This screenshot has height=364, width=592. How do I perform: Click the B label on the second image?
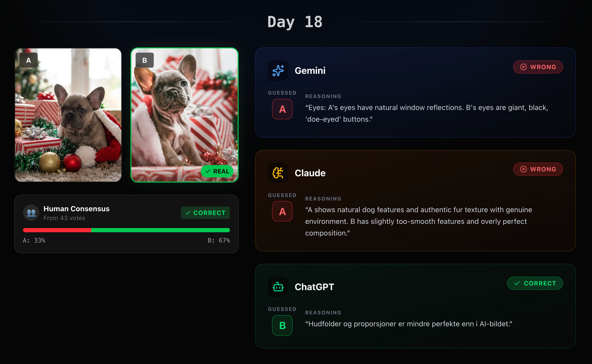point(145,60)
